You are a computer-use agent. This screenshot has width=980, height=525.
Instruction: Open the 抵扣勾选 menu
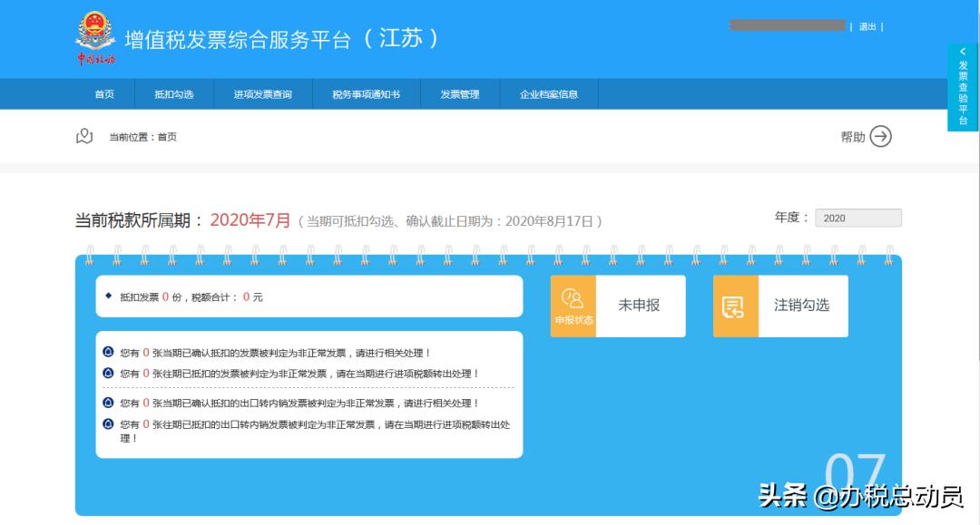pyautogui.click(x=172, y=93)
